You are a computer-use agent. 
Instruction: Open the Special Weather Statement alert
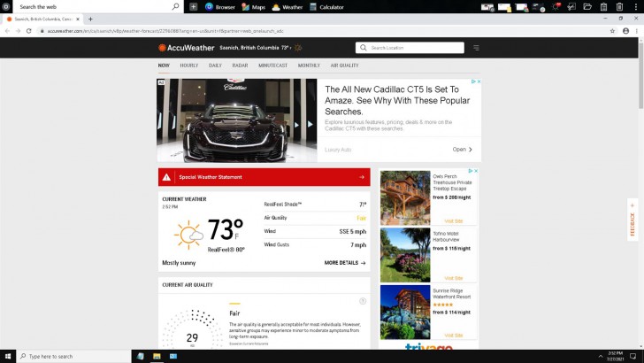264,177
